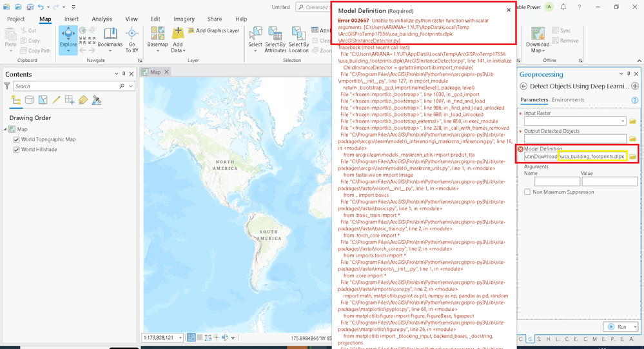
Task: Select List By Perspective Imagery satellite icon
Action: tap(97, 100)
